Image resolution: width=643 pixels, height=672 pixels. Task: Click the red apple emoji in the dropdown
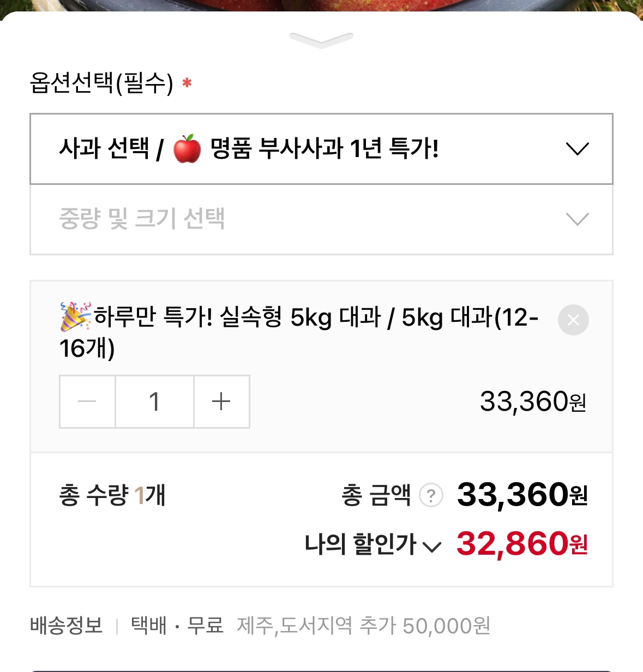point(187,149)
